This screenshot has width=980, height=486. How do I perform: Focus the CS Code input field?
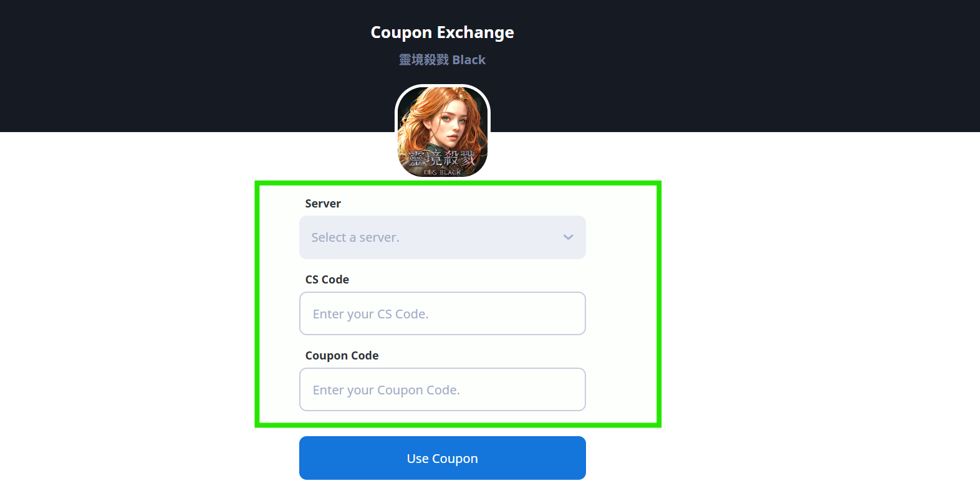tap(442, 313)
